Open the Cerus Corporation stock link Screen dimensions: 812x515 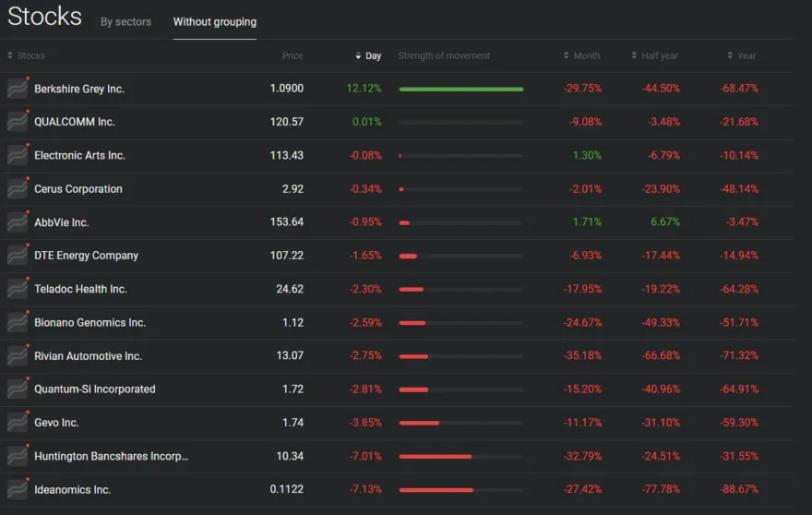(x=78, y=189)
